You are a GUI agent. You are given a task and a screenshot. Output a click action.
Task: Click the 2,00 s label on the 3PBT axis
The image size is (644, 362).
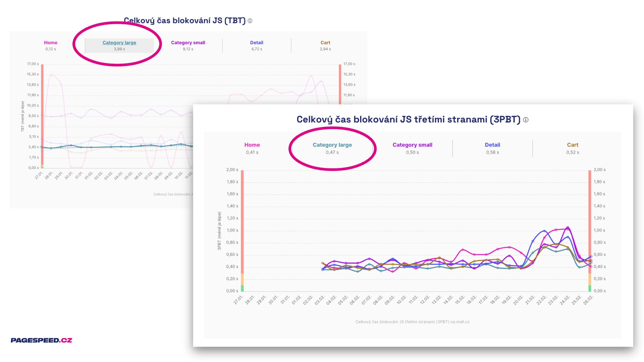coord(233,170)
